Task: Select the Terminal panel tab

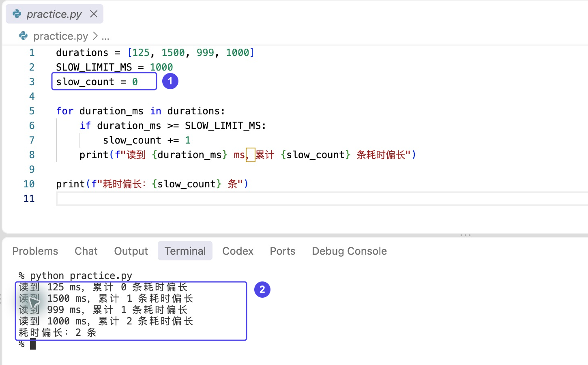Action: 185,251
